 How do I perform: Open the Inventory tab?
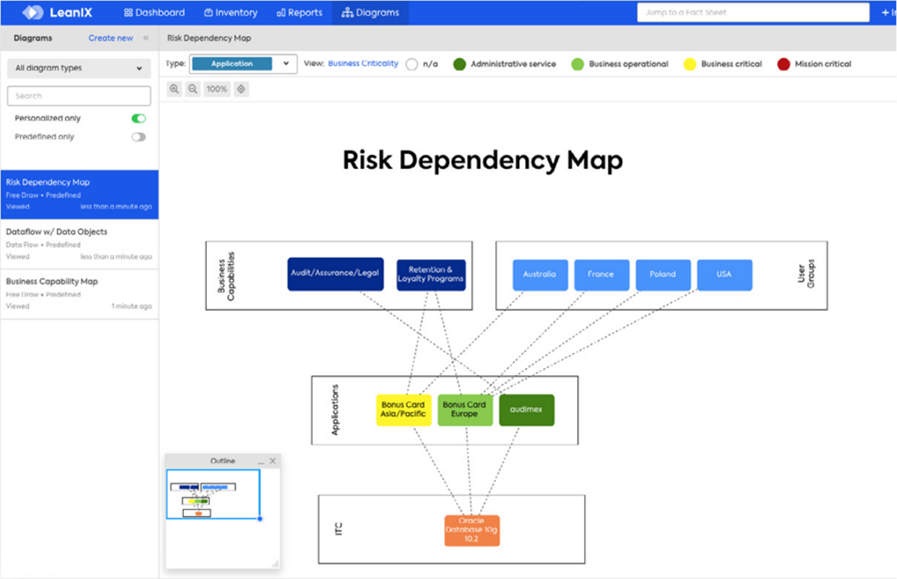(x=231, y=13)
